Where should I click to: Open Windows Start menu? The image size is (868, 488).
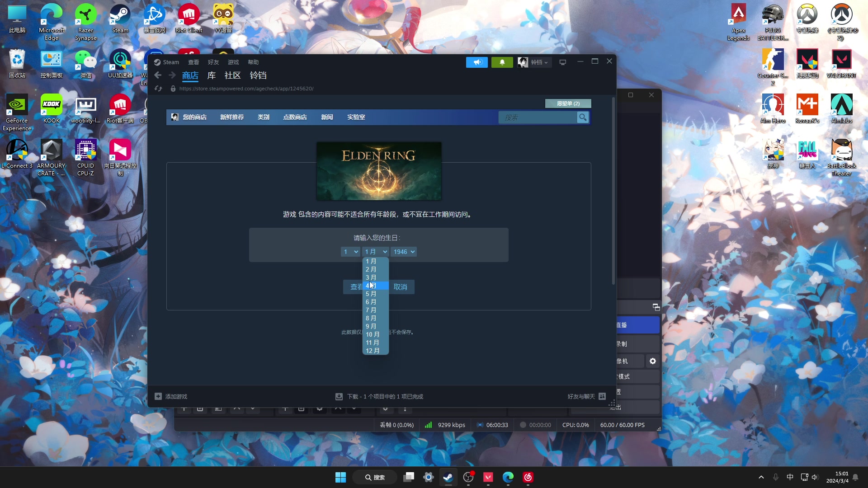[340, 477]
